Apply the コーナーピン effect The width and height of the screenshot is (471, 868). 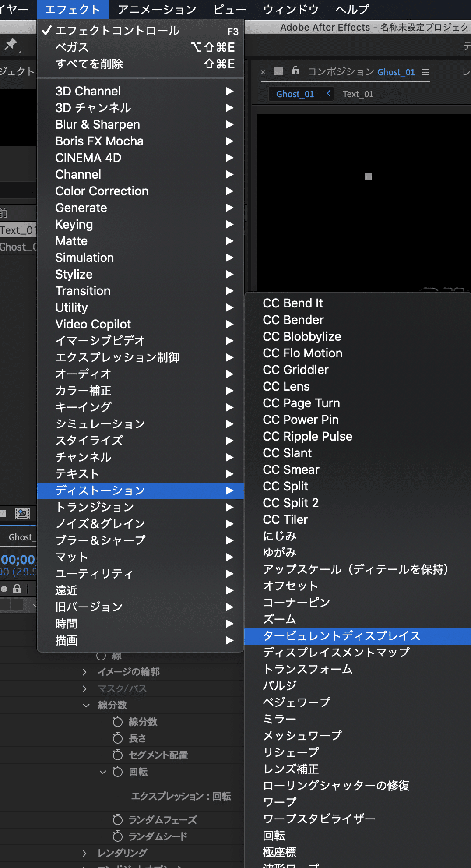coord(358,603)
